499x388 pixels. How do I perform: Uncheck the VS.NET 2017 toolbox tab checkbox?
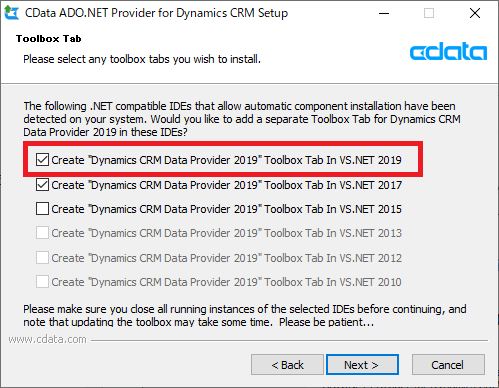(x=42, y=184)
